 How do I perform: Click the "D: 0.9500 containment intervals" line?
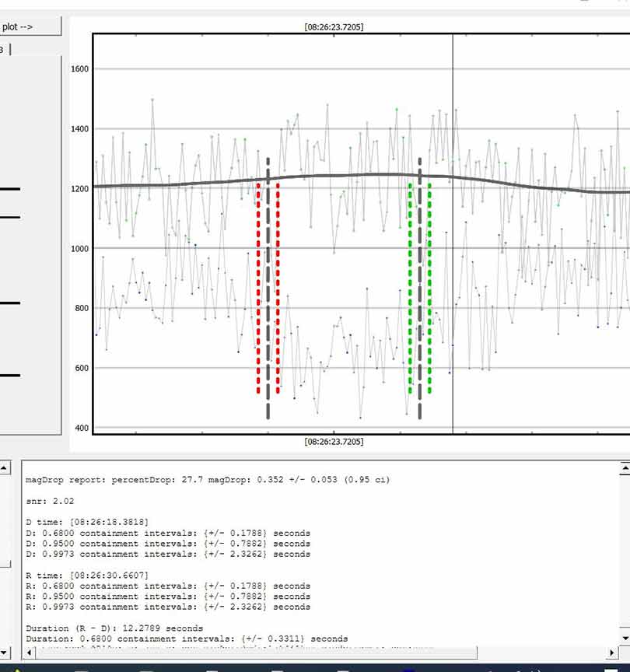(x=168, y=544)
